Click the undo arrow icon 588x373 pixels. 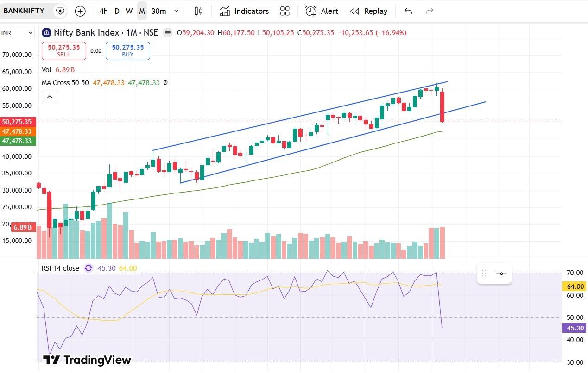click(408, 11)
